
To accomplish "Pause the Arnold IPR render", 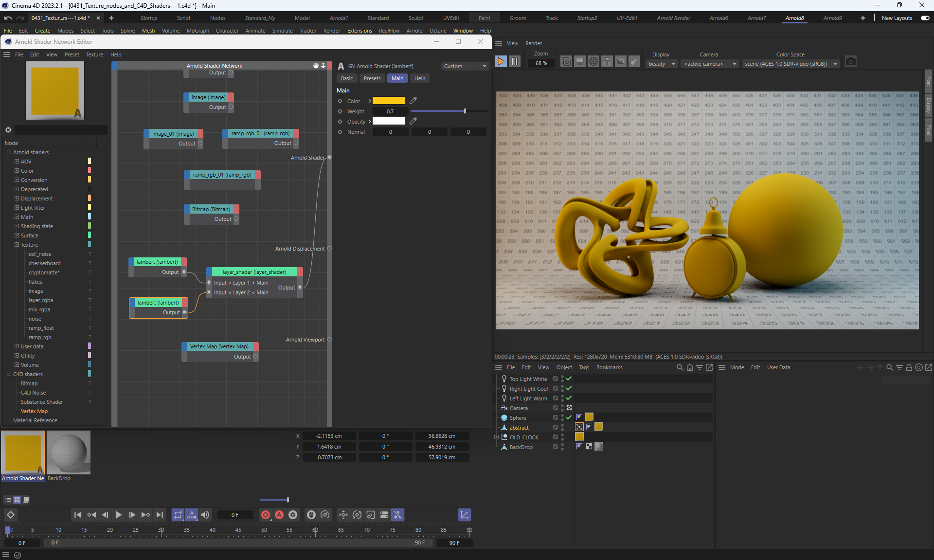I will coord(514,62).
